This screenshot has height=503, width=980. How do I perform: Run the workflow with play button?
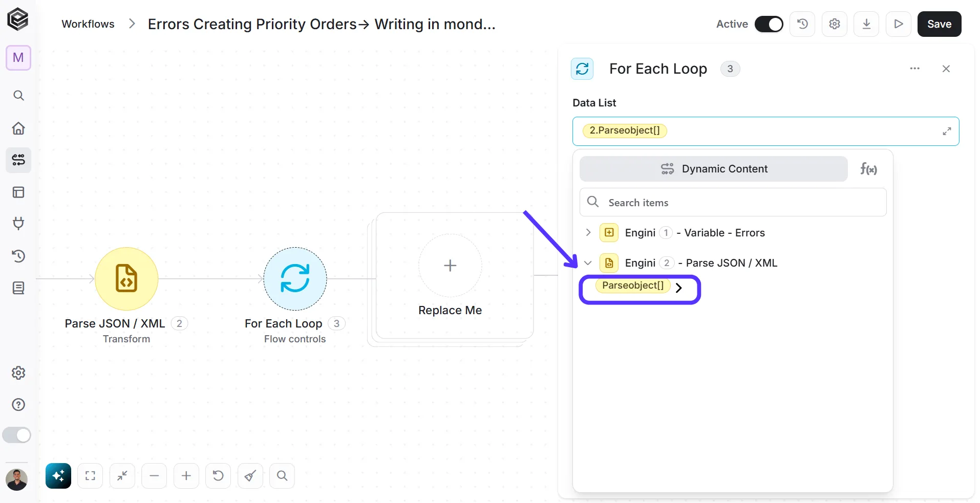click(x=899, y=24)
